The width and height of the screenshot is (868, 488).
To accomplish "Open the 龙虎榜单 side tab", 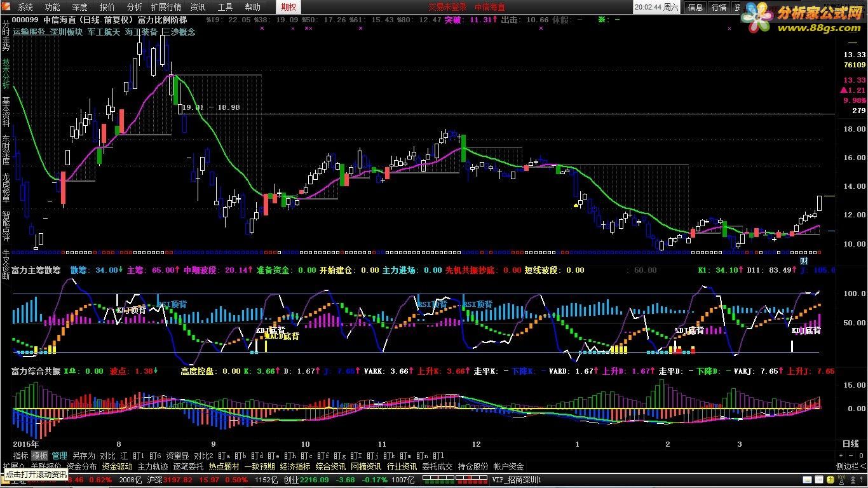I will coord(6,188).
